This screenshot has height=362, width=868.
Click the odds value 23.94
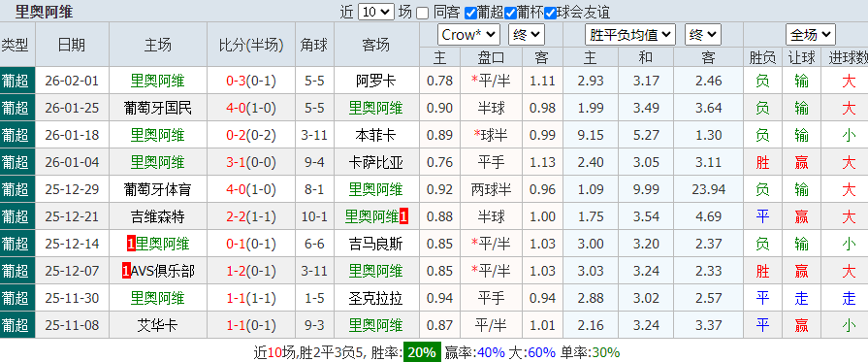click(x=709, y=189)
